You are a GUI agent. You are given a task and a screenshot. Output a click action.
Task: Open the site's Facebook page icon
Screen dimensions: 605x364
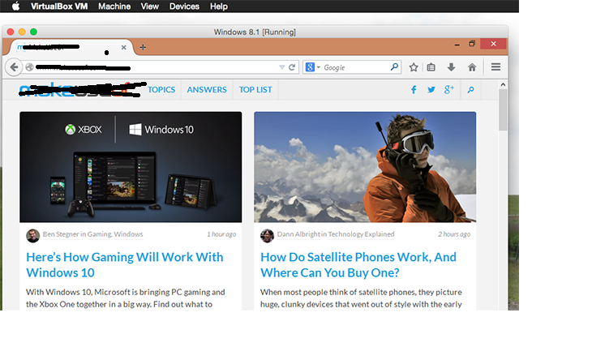(414, 90)
